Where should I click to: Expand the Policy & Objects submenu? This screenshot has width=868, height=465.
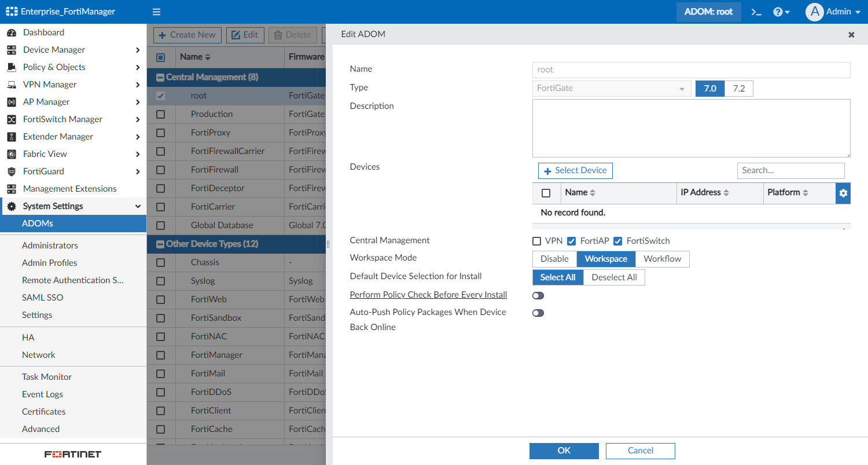138,67
